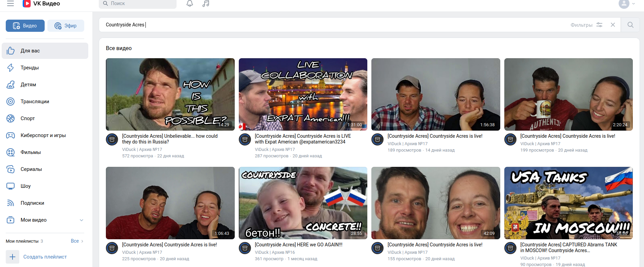This screenshot has height=267, width=644.
Task: Open the Мои видео section
Action: (x=45, y=220)
